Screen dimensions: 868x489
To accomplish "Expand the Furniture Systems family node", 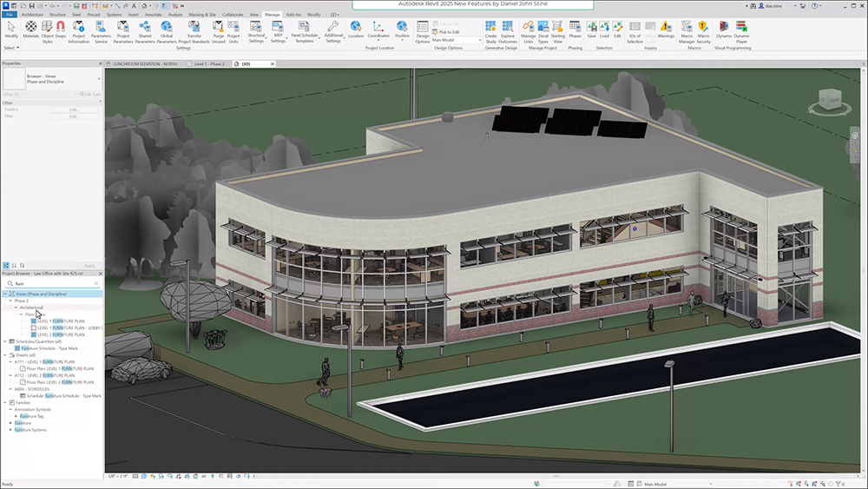I will pos(10,430).
